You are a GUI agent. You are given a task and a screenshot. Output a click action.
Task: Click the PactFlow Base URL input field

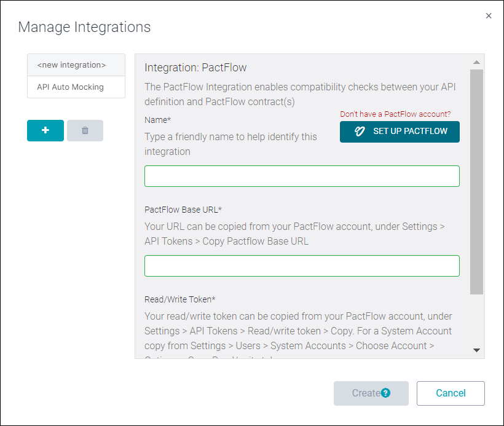302,266
